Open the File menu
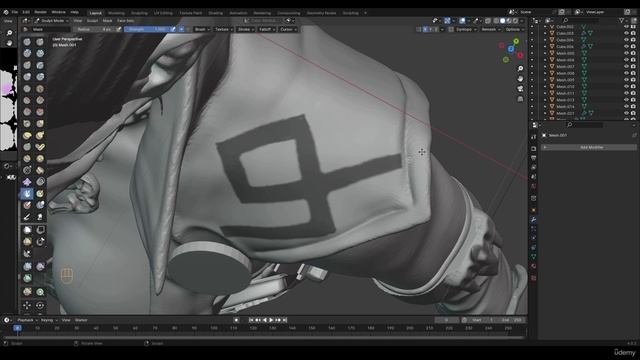Viewport: 640px width, 360px height. point(15,12)
